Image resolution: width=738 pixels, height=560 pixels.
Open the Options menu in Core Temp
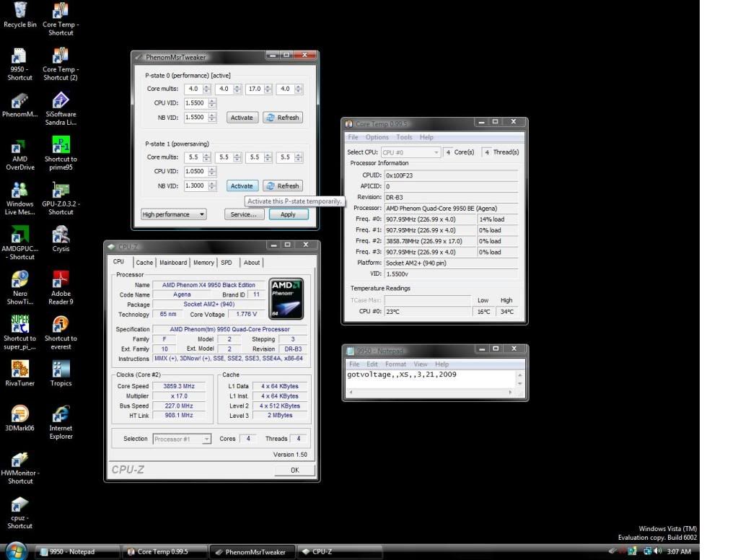pyautogui.click(x=377, y=137)
